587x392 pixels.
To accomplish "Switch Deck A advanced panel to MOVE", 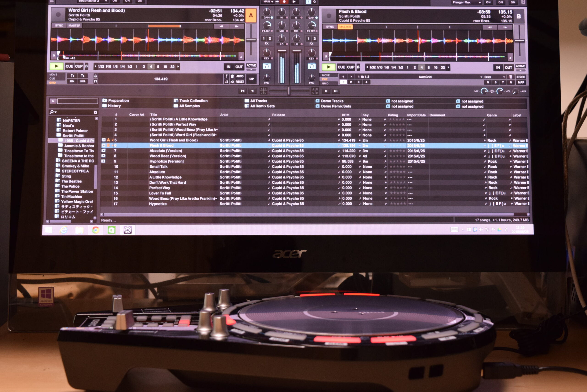I will coord(53,74).
